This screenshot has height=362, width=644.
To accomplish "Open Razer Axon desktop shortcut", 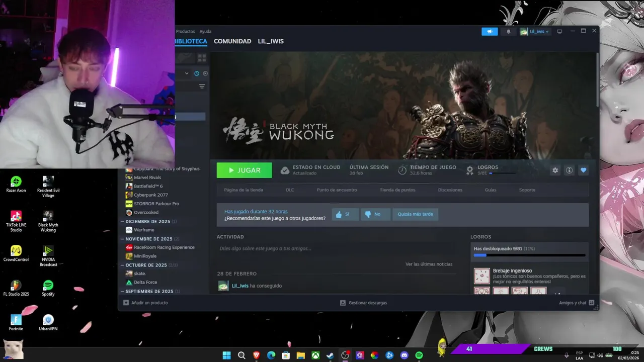I will click(16, 185).
